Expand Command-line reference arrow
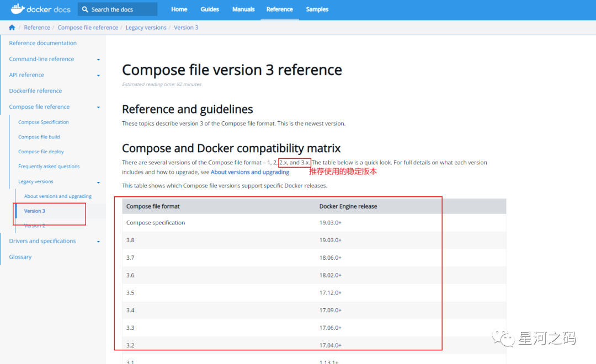 [98, 60]
